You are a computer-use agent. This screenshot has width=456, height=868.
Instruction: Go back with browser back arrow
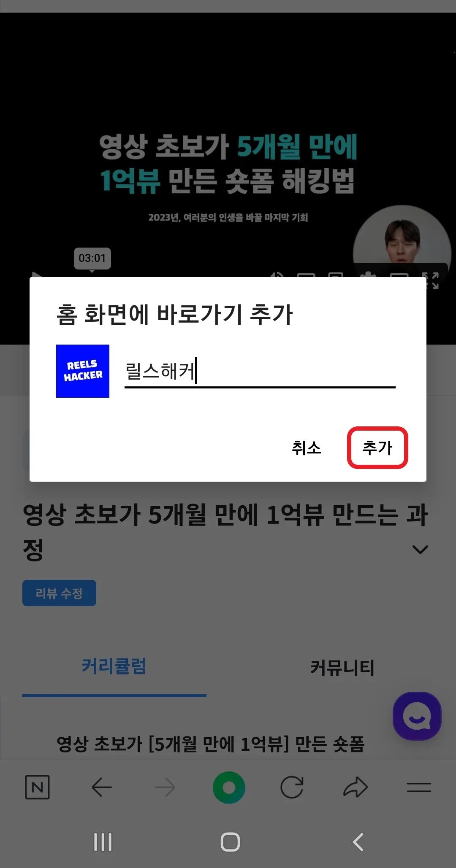[102, 787]
